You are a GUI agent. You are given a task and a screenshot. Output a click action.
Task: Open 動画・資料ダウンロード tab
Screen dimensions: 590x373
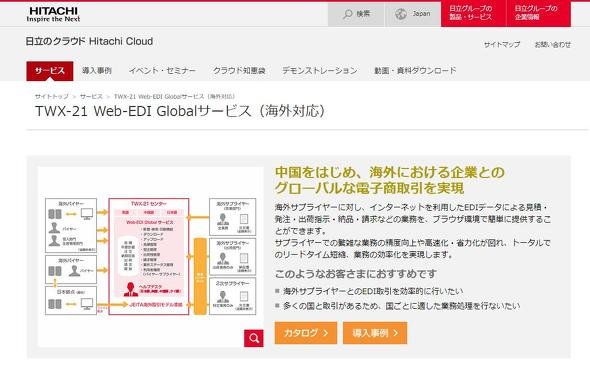coord(415,70)
